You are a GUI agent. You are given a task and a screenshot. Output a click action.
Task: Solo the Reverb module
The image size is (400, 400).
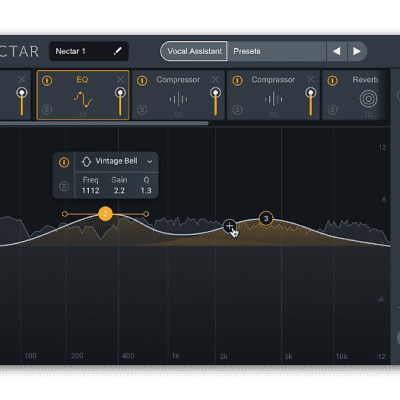click(333, 109)
